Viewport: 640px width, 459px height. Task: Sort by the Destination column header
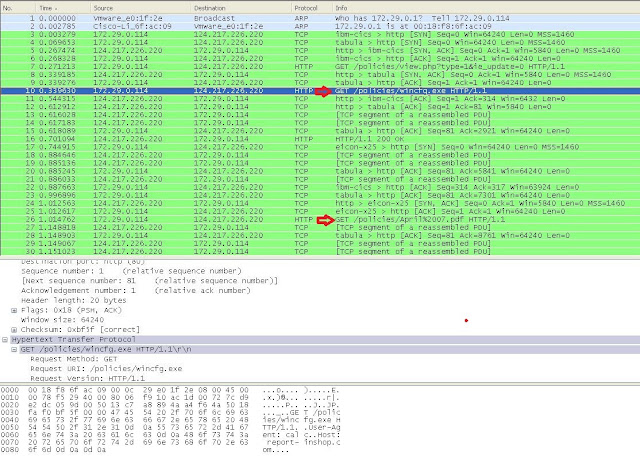241,8
